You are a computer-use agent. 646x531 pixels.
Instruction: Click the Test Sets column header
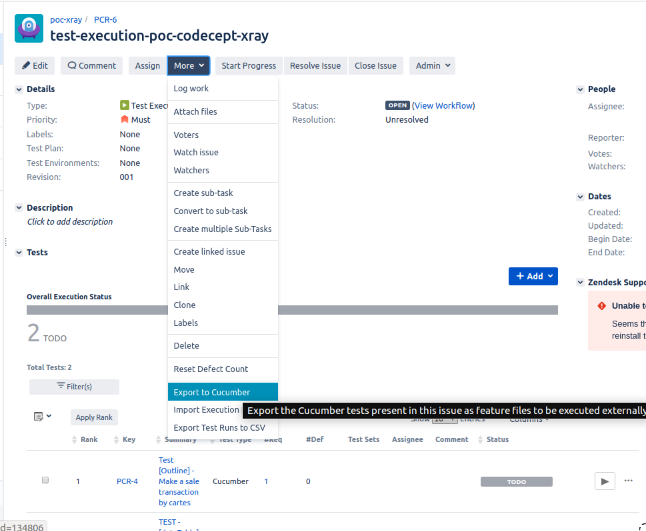pyautogui.click(x=363, y=439)
